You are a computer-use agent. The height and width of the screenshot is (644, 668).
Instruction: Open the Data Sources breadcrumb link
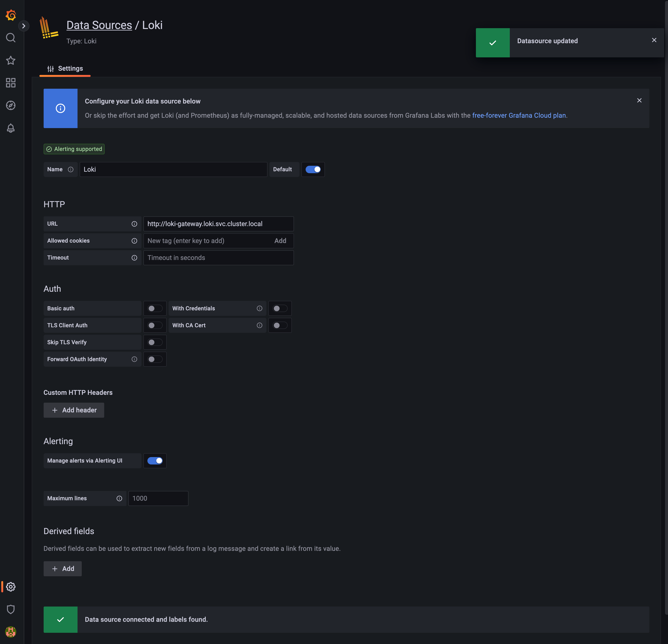point(99,25)
